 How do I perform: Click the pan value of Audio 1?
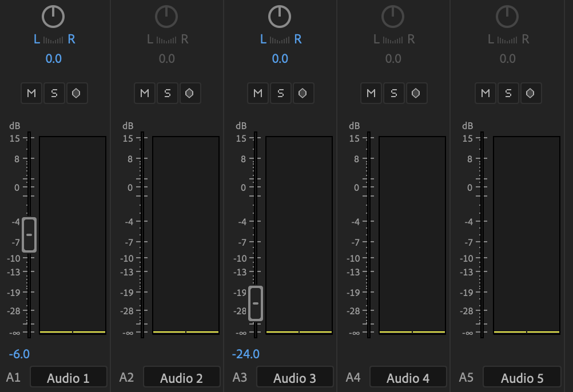point(53,58)
